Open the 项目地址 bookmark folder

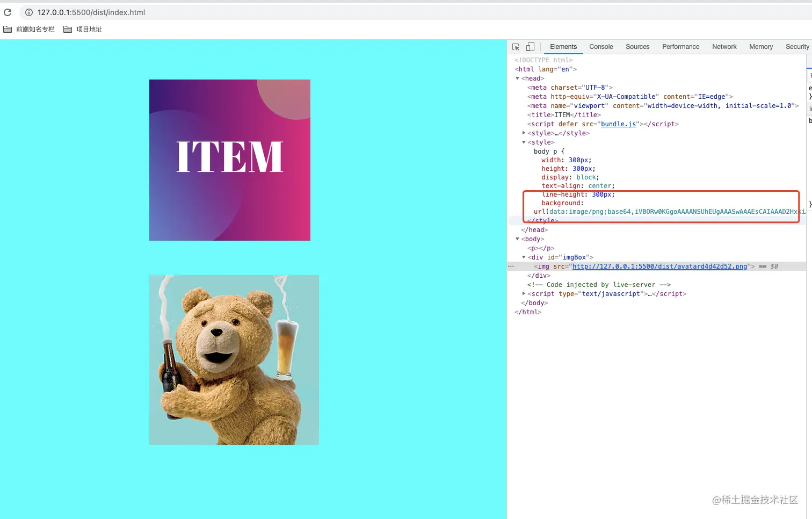pos(83,30)
